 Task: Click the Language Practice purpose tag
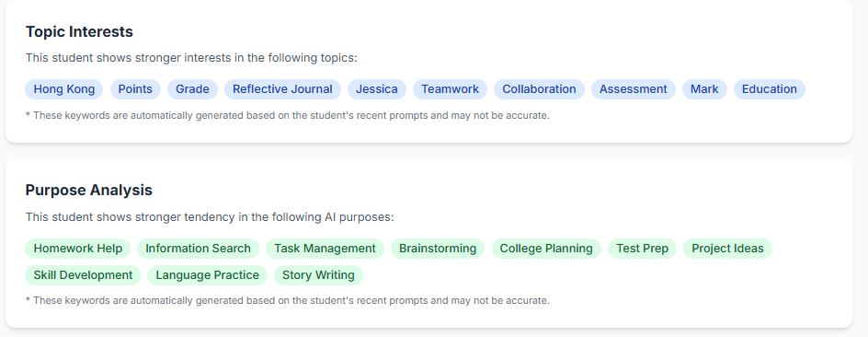[207, 275]
